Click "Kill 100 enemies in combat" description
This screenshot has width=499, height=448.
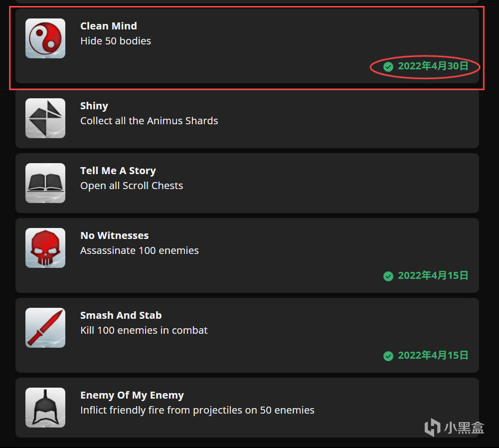144,330
